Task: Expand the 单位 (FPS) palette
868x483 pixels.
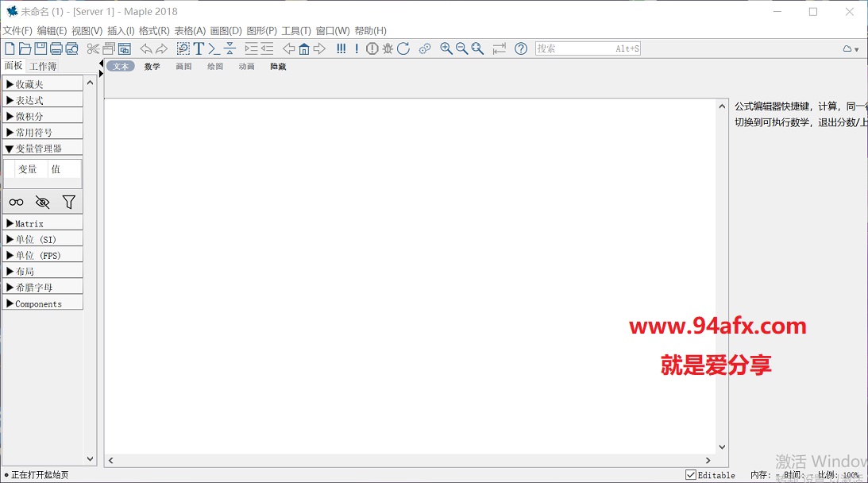Action: [43, 255]
